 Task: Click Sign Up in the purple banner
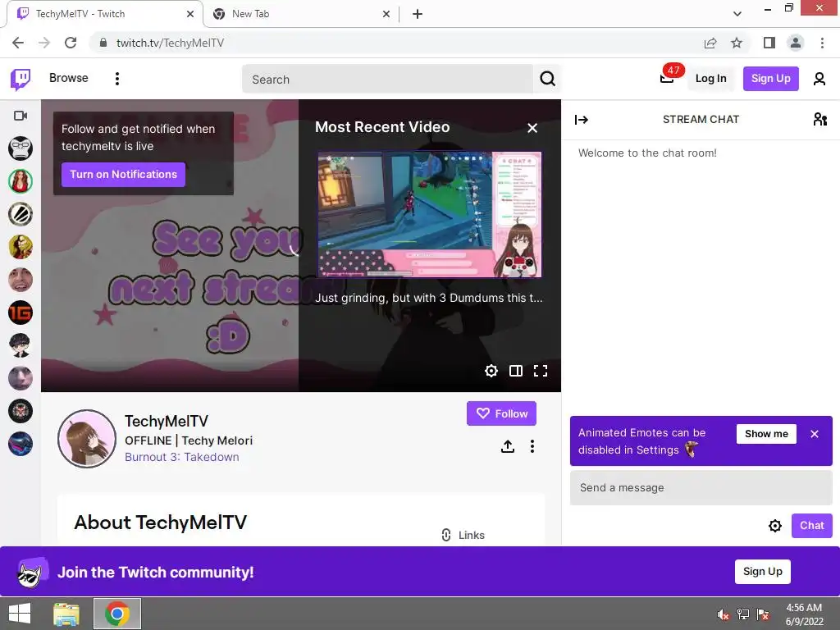coord(762,572)
